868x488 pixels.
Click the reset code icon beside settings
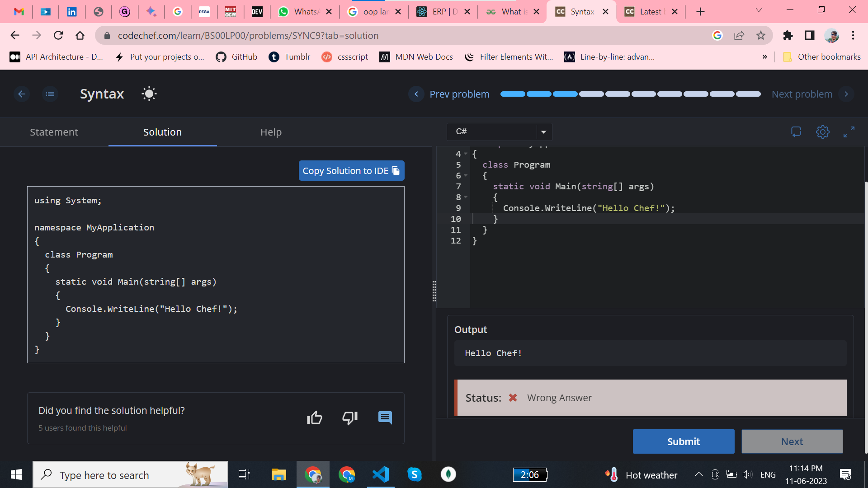coord(796,132)
